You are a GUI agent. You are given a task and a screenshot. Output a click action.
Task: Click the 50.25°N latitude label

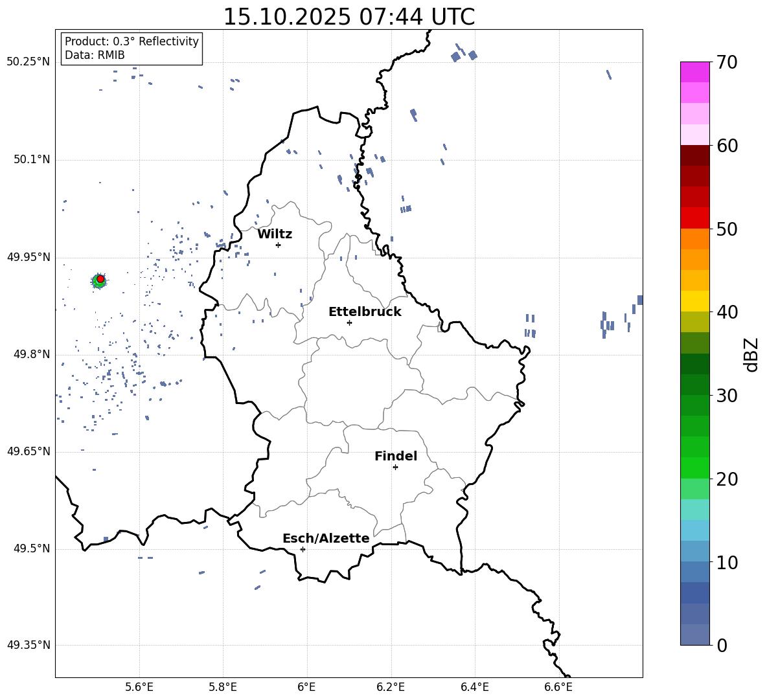point(29,62)
